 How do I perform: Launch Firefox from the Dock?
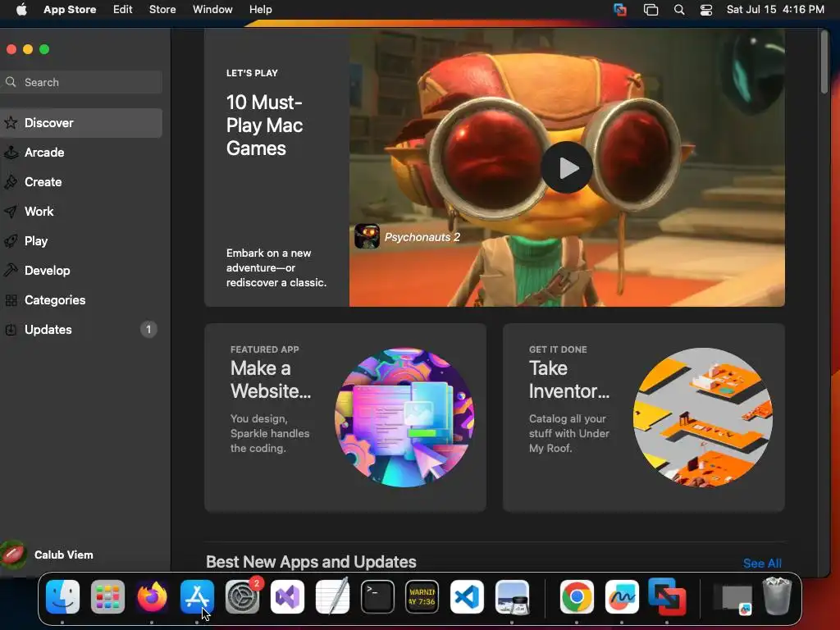coord(152,596)
